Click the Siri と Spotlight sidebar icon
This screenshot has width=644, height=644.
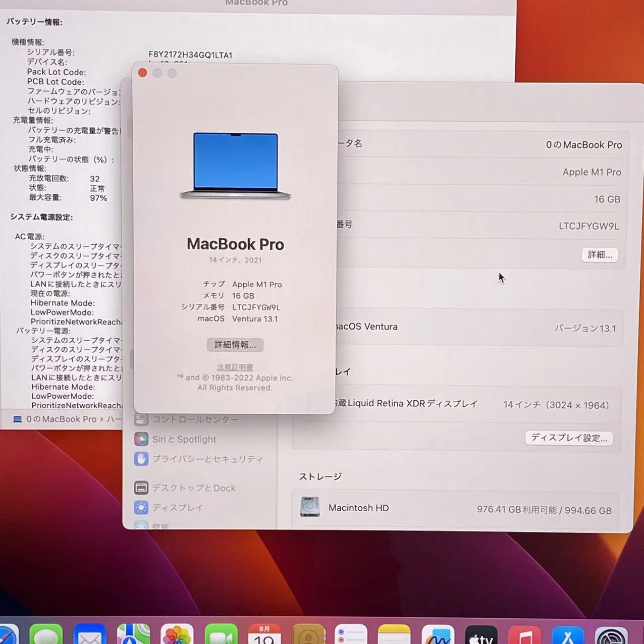(x=141, y=439)
